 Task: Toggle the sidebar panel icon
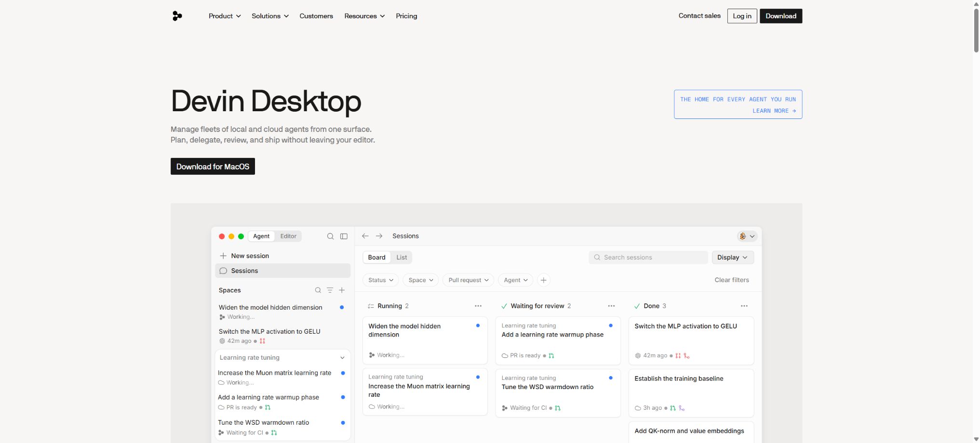click(344, 236)
